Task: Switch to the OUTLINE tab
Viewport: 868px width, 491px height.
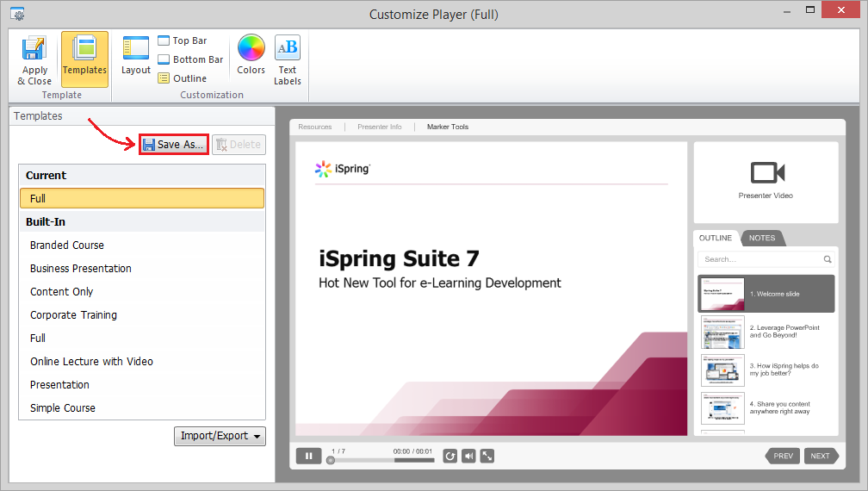Action: tap(716, 238)
